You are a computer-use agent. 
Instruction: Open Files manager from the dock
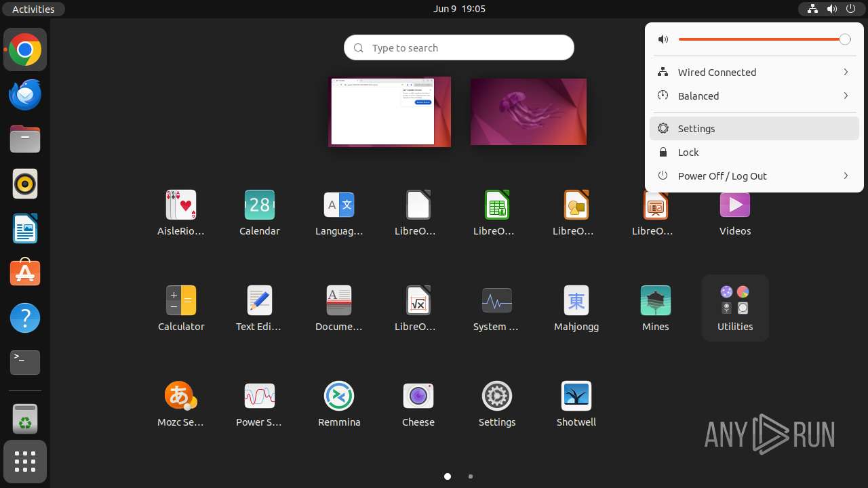point(25,139)
